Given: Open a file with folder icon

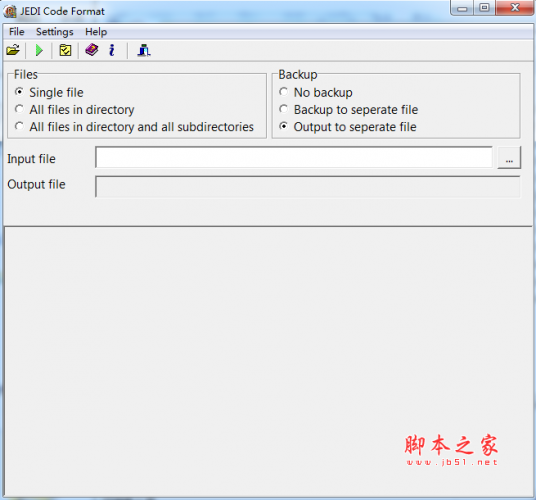Looking at the screenshot, I should pos(13,50).
